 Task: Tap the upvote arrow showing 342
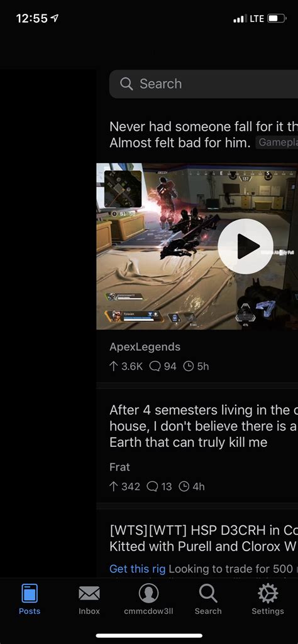click(x=114, y=486)
